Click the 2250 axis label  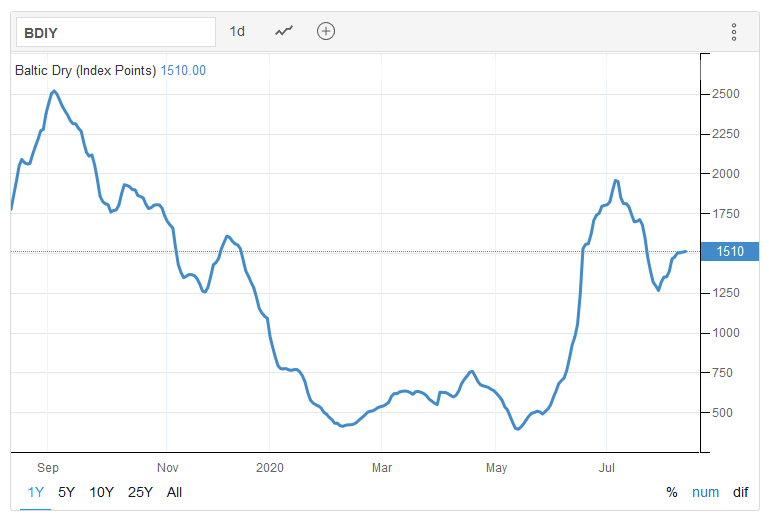point(726,134)
